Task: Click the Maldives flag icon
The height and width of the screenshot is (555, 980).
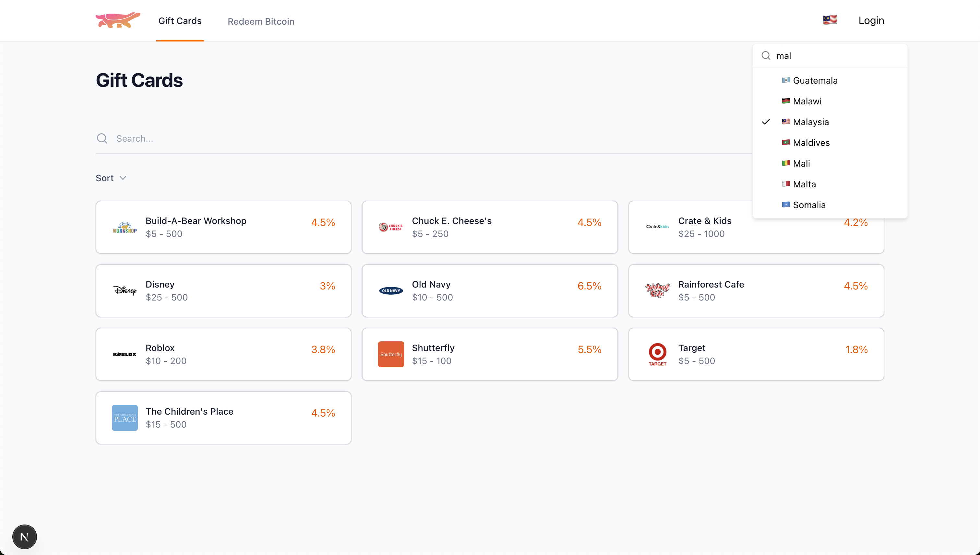Action: [x=785, y=142]
